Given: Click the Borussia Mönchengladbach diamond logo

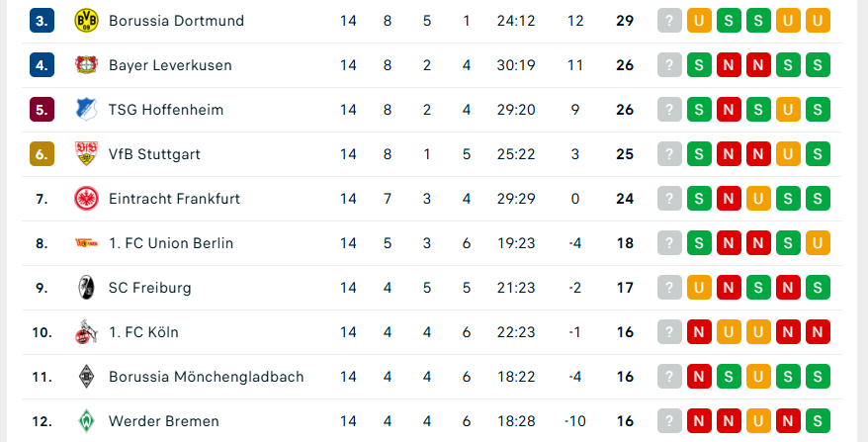Looking at the screenshot, I should coord(87,377).
